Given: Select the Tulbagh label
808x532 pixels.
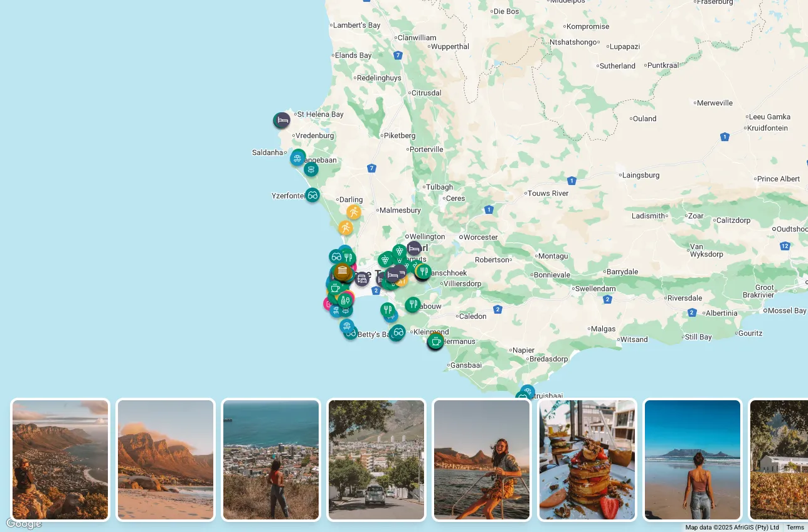Looking at the screenshot, I should pos(440,187).
